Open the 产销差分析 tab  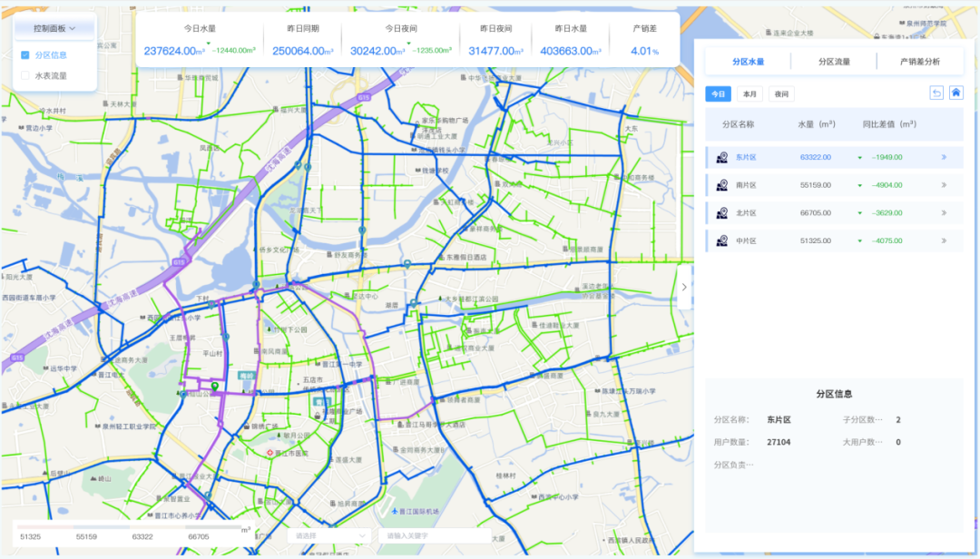(918, 62)
